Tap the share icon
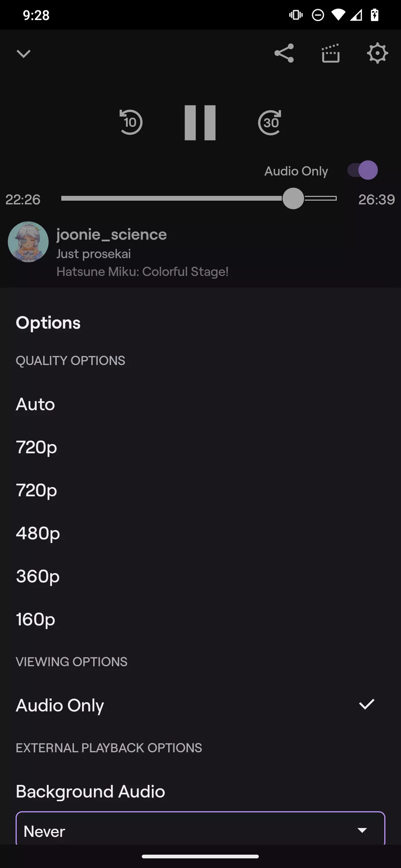This screenshot has width=401, height=868. click(284, 53)
